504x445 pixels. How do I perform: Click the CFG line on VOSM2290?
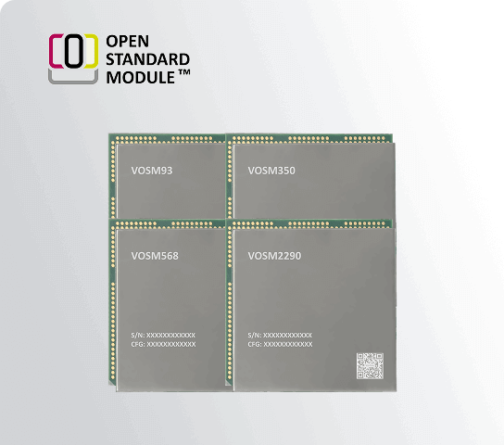280,344
